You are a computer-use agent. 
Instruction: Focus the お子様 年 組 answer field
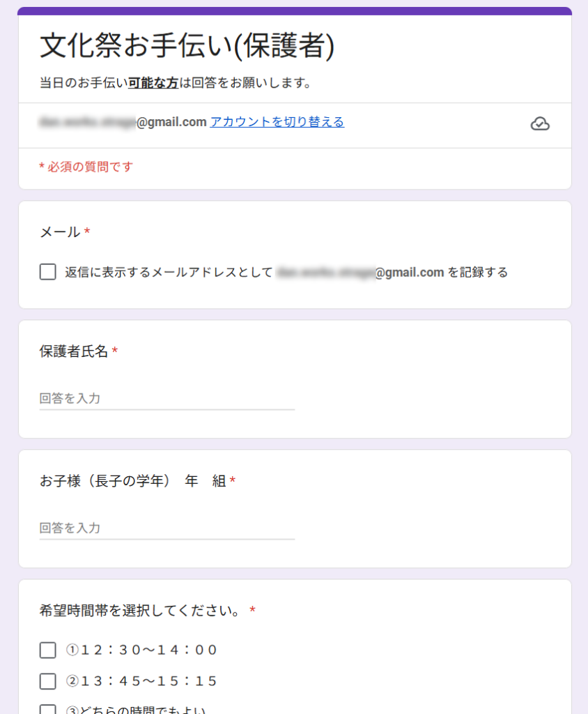click(x=167, y=529)
